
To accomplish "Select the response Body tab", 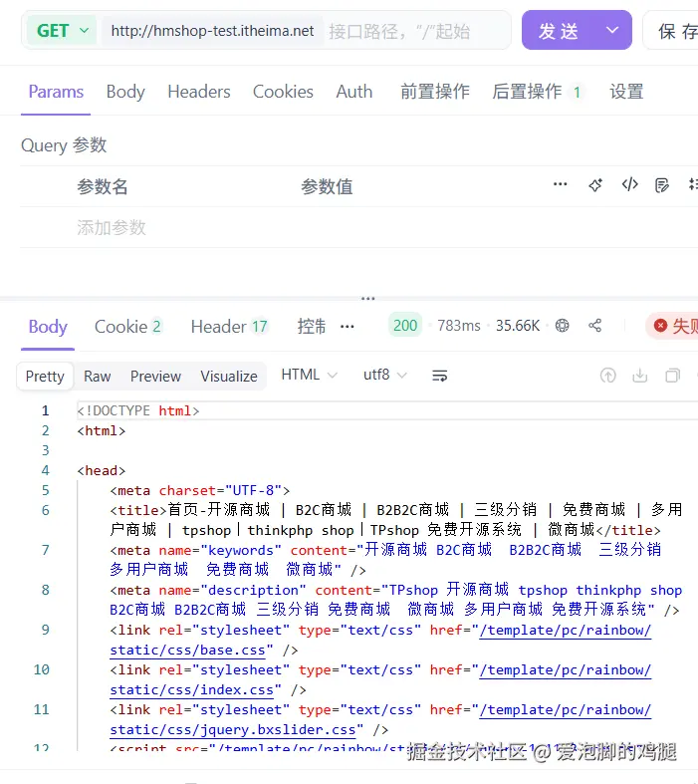I will (48, 327).
